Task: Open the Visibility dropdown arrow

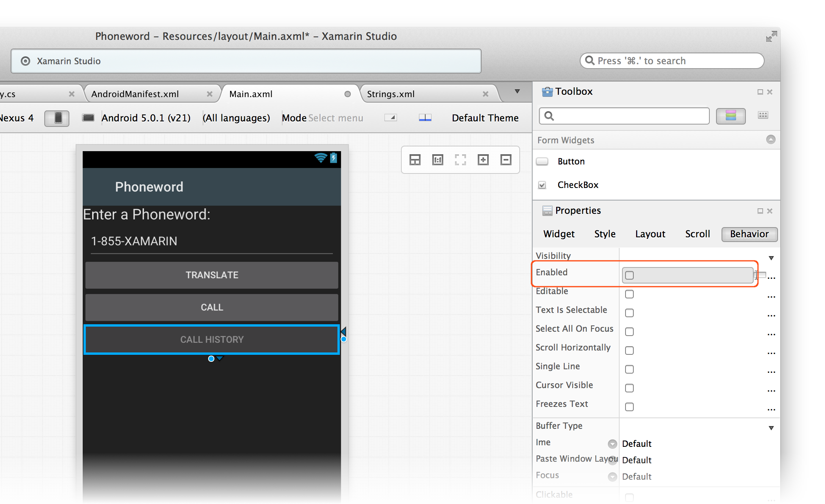Action: pos(771,258)
